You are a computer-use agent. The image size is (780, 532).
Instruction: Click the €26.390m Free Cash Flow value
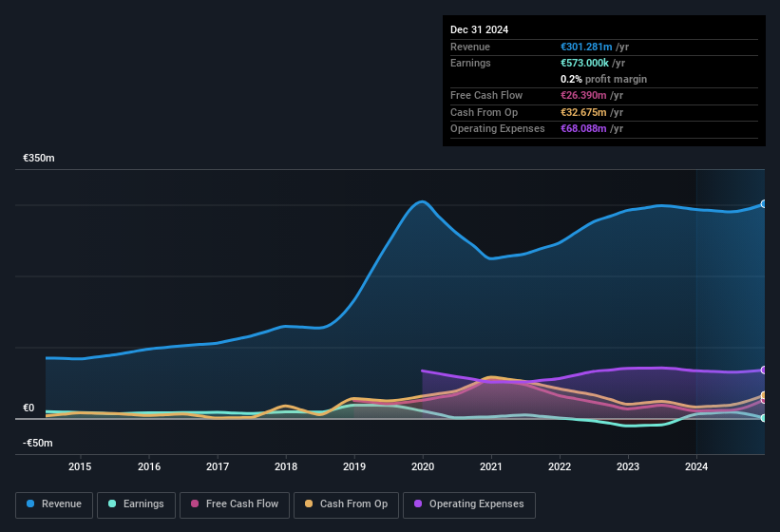tap(583, 95)
